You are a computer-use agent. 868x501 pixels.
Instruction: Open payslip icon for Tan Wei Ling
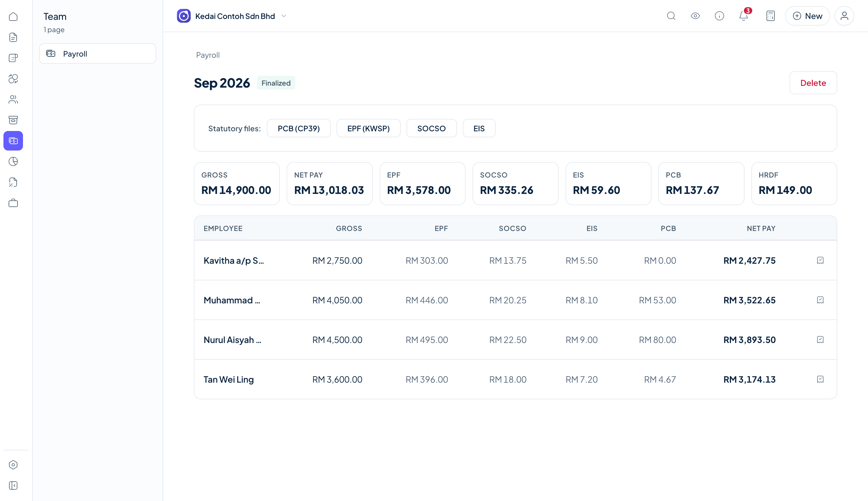point(820,379)
